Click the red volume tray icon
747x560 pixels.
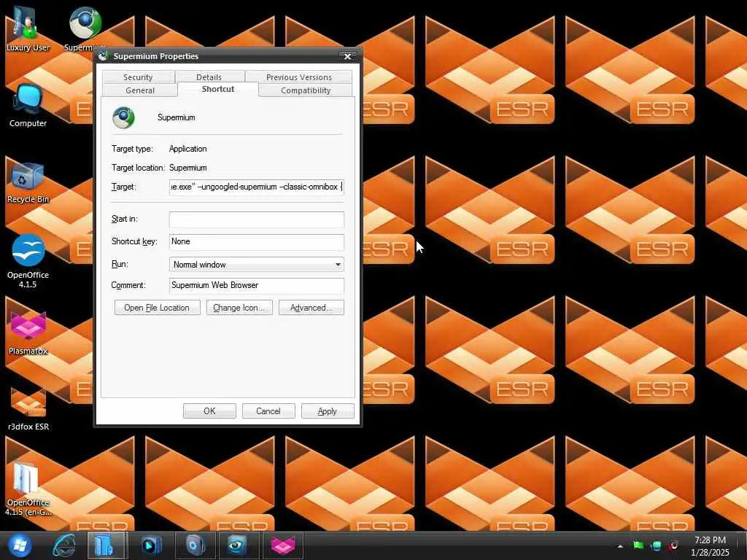(x=673, y=545)
